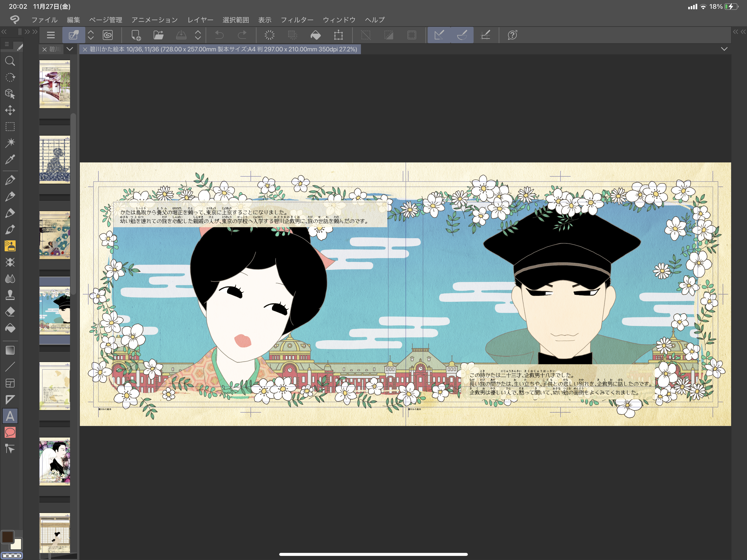Select the Balloon tool
The image size is (747, 560).
click(x=10, y=432)
